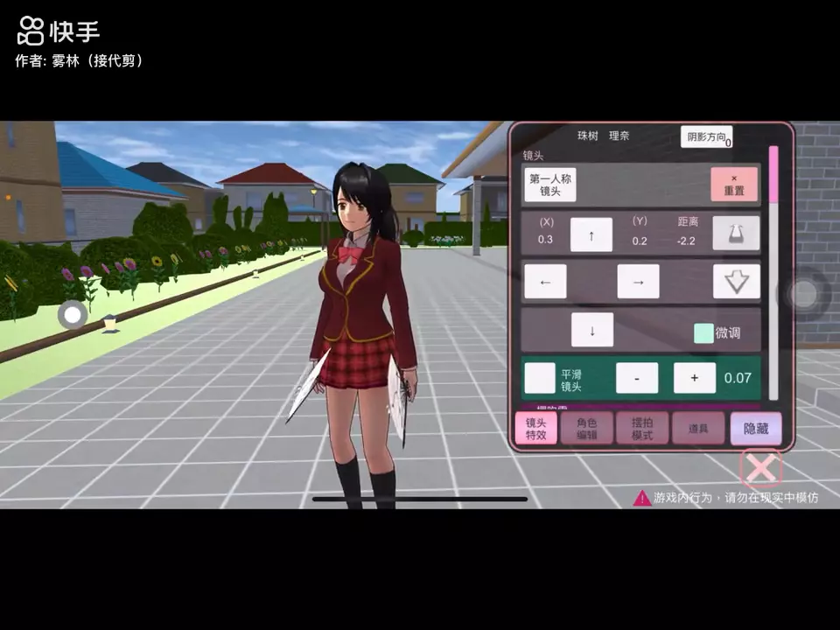Tap the Kuaishou logo
Screen dimensions: 840x630
point(59,31)
